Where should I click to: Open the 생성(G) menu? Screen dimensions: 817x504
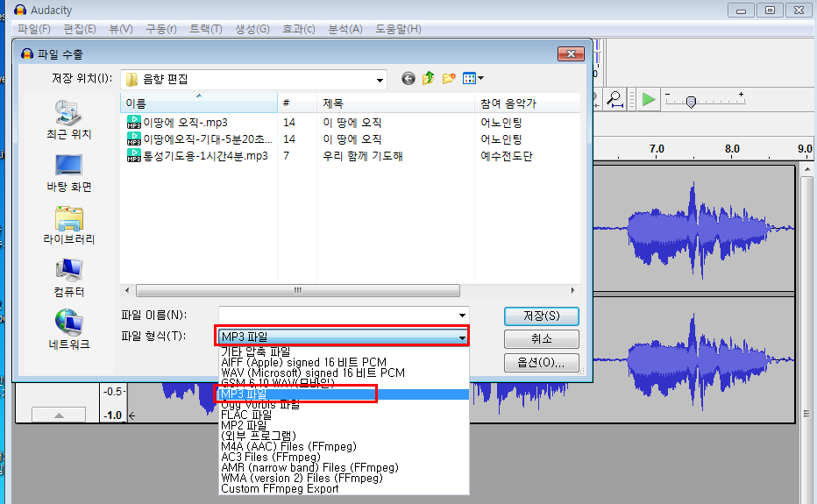click(x=252, y=29)
